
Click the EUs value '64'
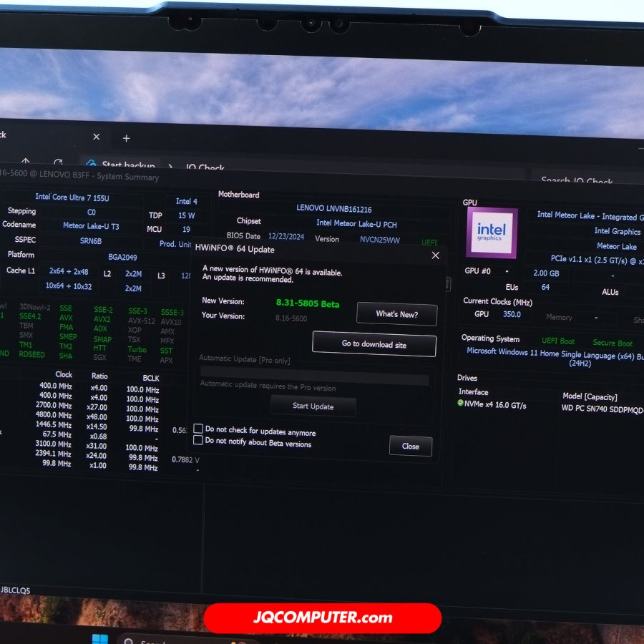[x=545, y=287]
